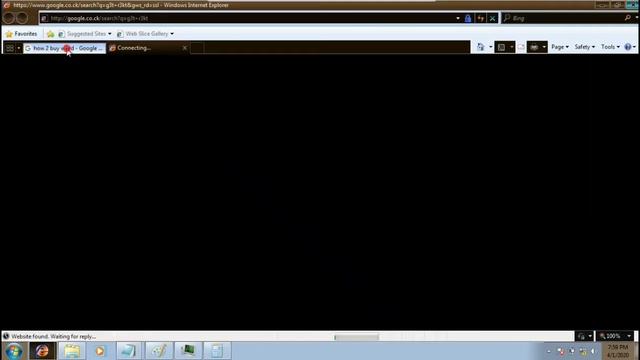
Task: Open Windows Explorer folder from taskbar
Action: pos(72,351)
